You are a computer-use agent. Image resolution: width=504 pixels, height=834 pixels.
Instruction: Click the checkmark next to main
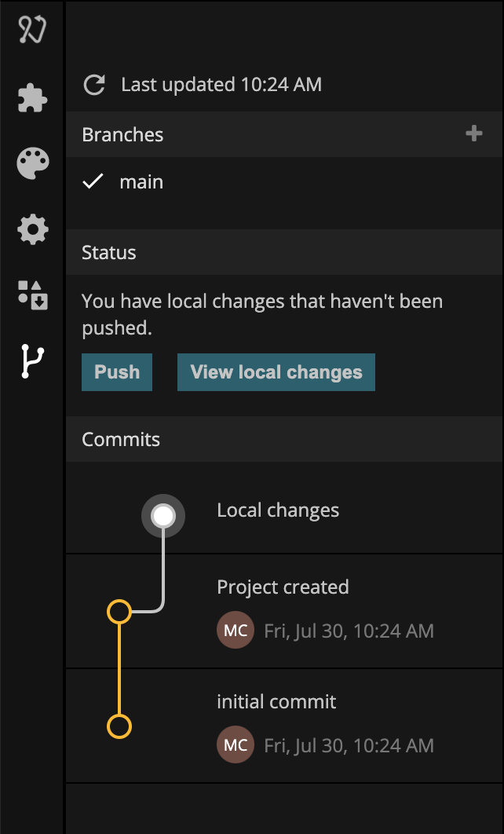[x=93, y=182]
